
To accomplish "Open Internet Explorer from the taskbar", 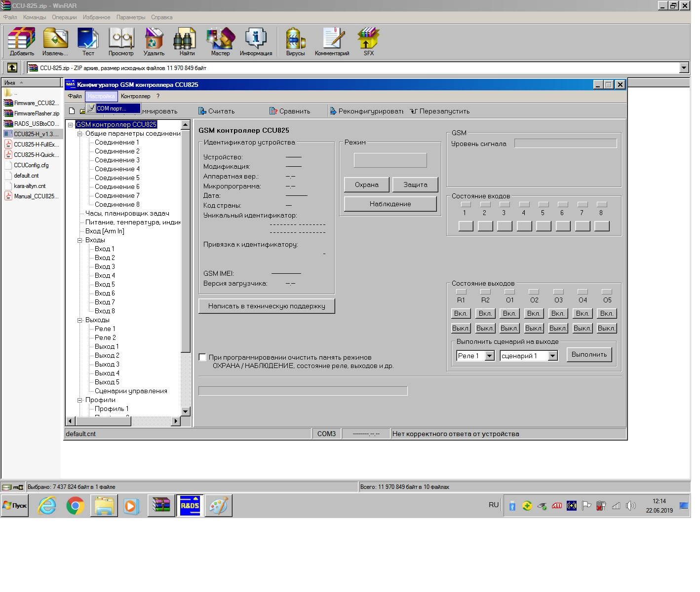I will [47, 506].
